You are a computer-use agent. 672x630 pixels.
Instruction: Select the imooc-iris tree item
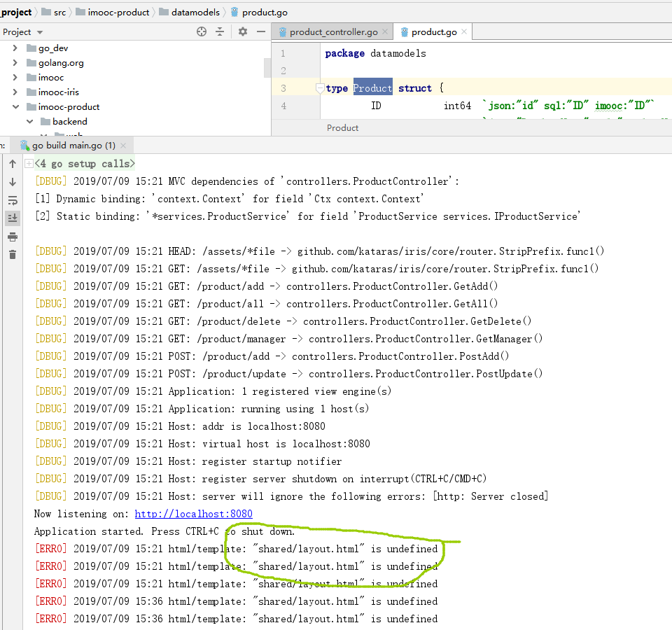(58, 92)
